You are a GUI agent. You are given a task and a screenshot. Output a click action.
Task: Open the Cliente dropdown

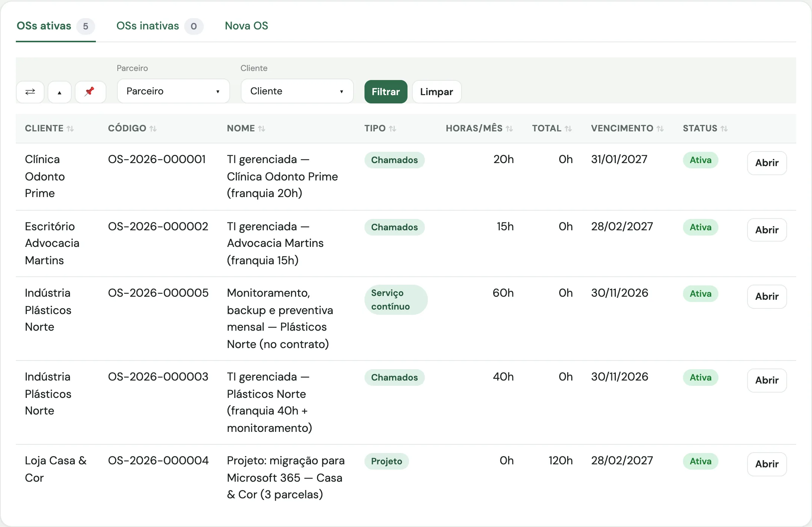point(297,91)
